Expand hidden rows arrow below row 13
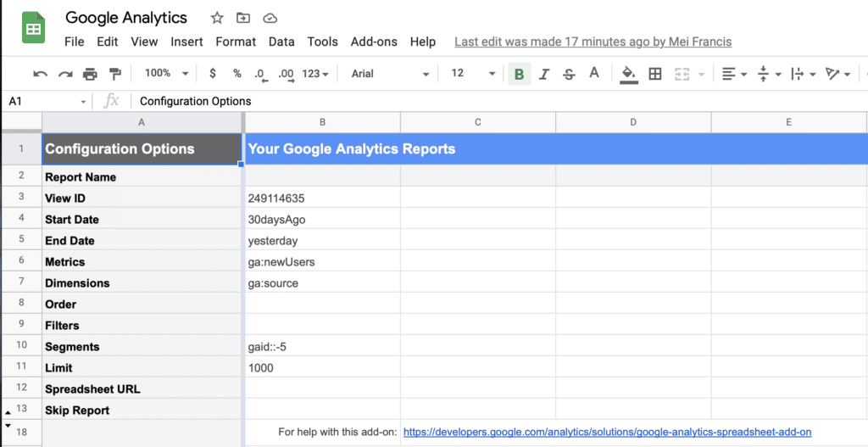Viewport: 868px width, 447px height. (8, 413)
